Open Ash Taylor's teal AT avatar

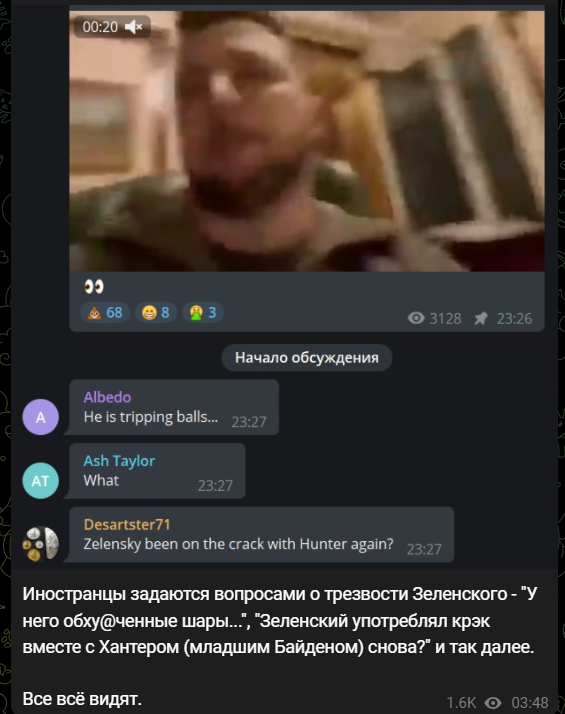point(41,481)
